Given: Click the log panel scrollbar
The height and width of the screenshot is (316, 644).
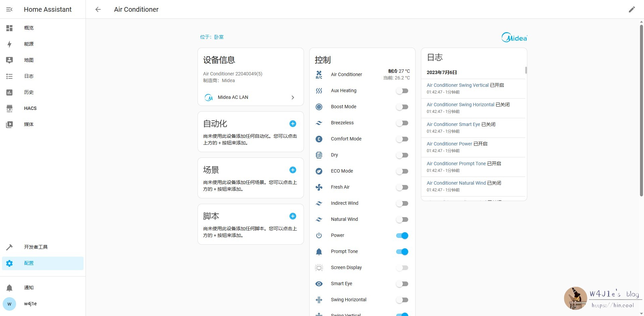Looking at the screenshot, I should point(526,70).
